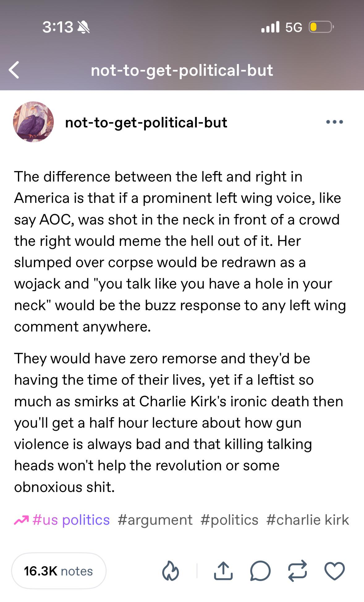Tap the back arrow in header
Screen dimensions: 364x602
tap(14, 70)
